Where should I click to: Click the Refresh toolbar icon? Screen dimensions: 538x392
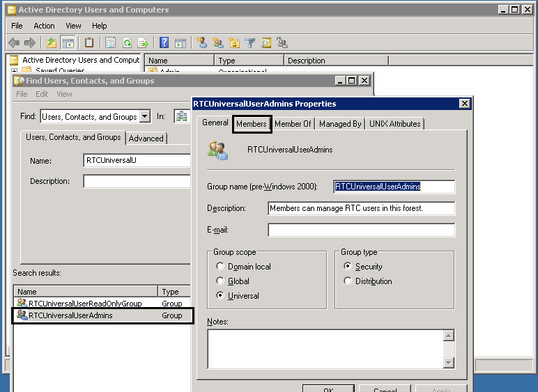pyautogui.click(x=128, y=43)
